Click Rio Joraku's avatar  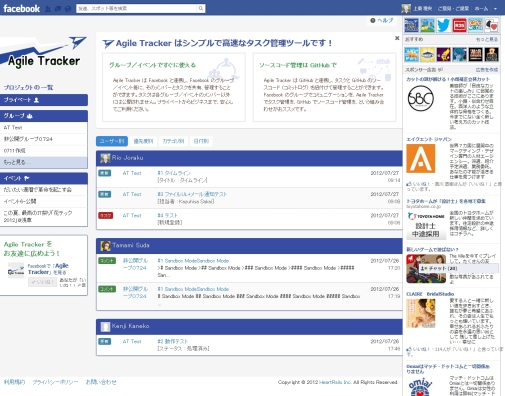point(105,158)
